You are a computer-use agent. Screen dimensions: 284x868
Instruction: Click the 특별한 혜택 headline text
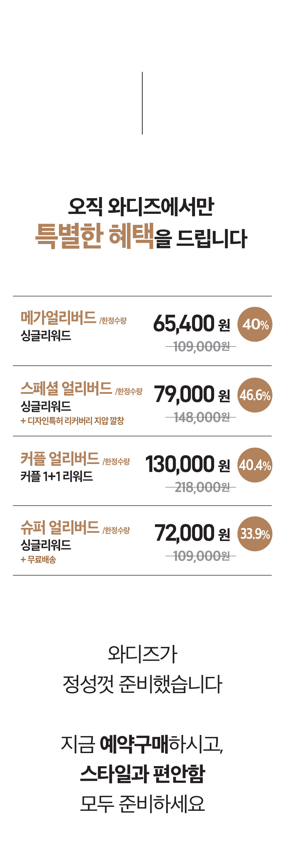[x=94, y=236]
